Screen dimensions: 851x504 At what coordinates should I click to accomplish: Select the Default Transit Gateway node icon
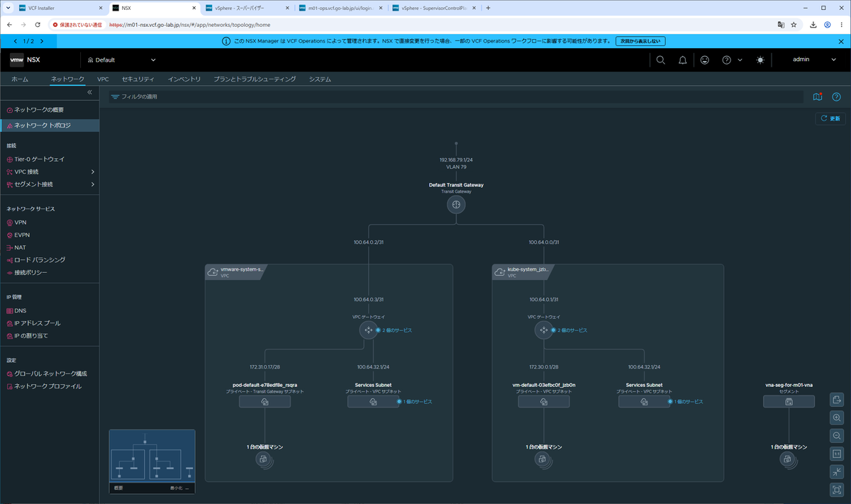point(456,204)
